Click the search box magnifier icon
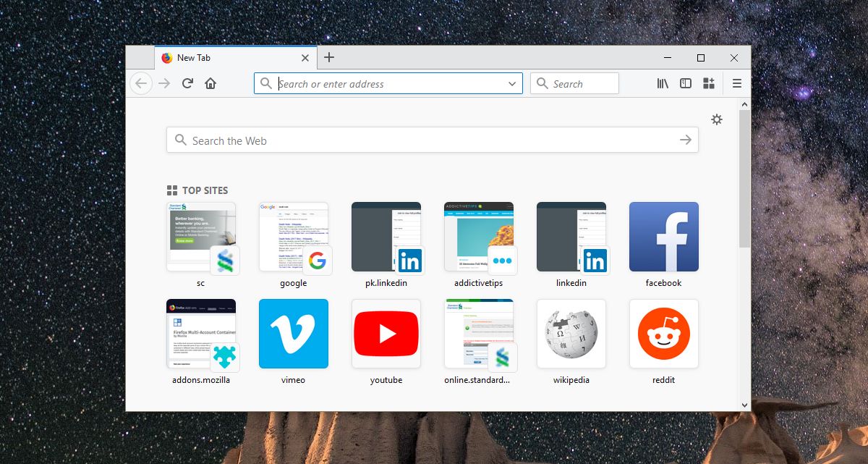Screen dimensions: 868x464 click(542, 83)
